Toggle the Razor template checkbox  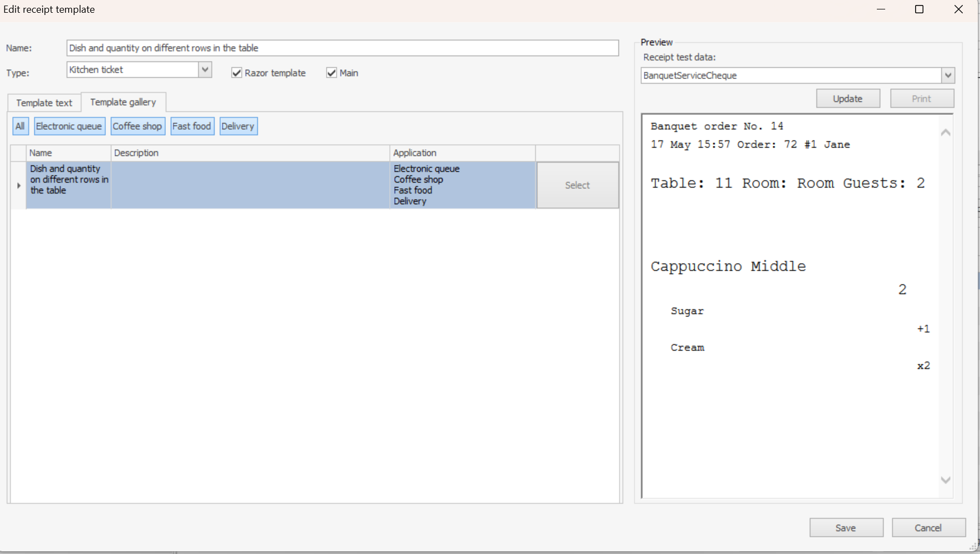click(x=237, y=73)
